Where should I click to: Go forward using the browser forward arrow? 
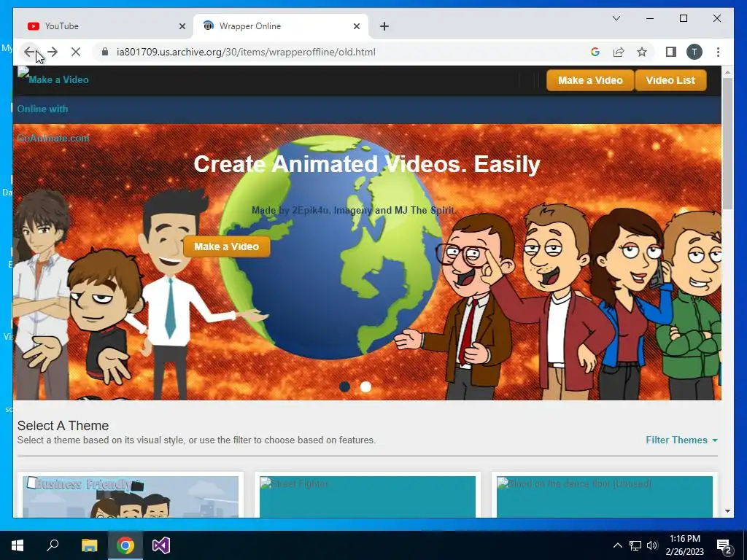pyautogui.click(x=53, y=52)
